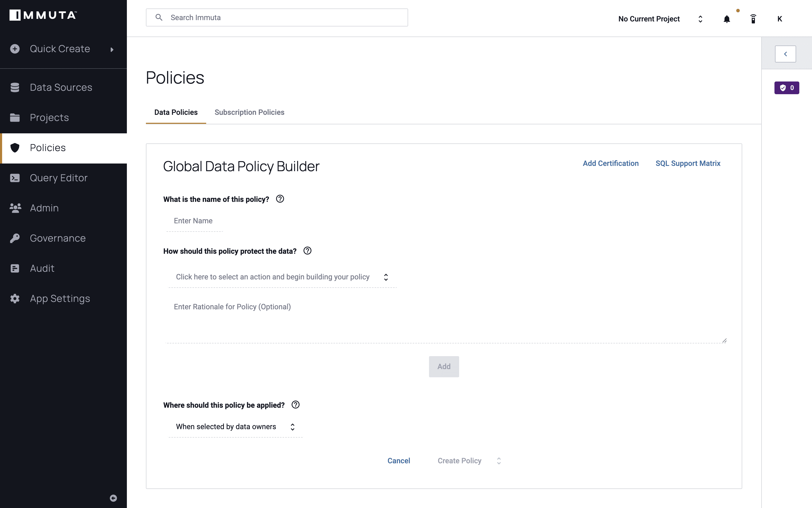
Task: Expand the Create Policy options arrows
Action: 499,461
